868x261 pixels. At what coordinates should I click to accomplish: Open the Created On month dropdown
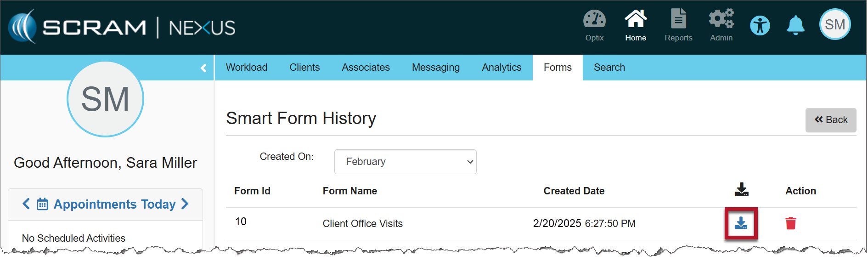(x=405, y=162)
